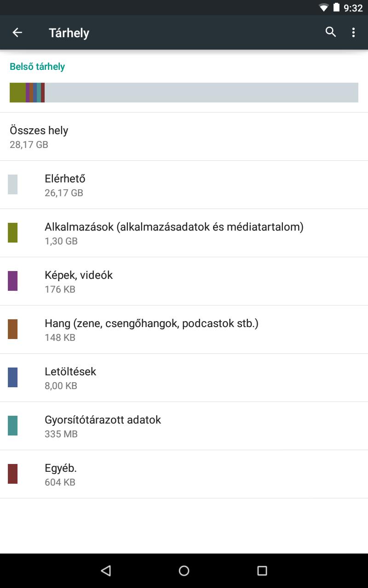
Task: Tap the olive green Alkalmazások color swatch
Action: [x=13, y=232]
